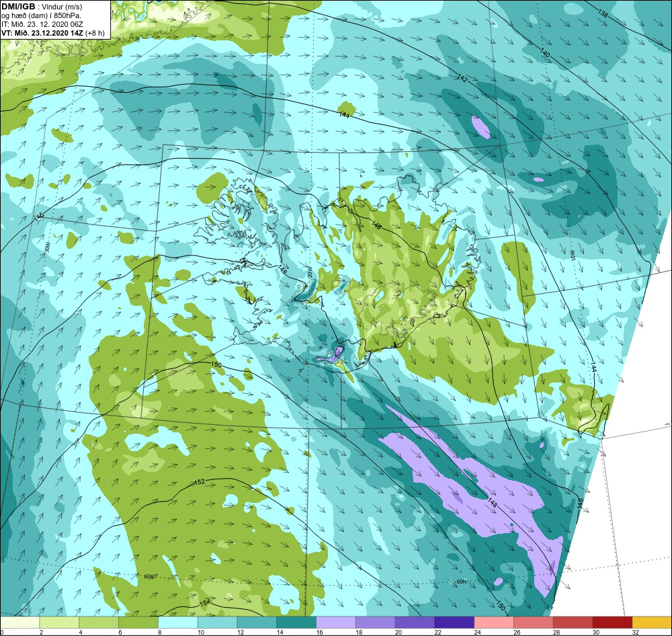Select the '10W' longitude label
Viewport: 672px width, 636px height.
coord(572,256)
